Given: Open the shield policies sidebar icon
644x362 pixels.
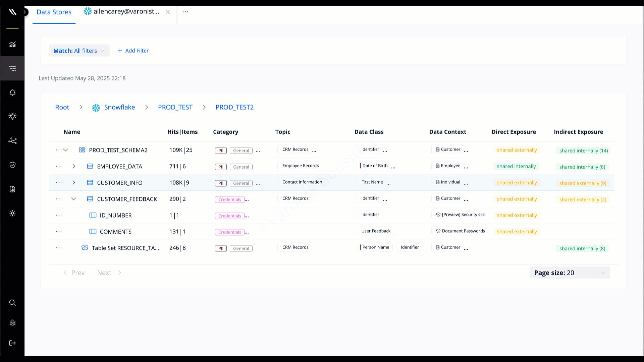Looking at the screenshot, I should [12, 165].
